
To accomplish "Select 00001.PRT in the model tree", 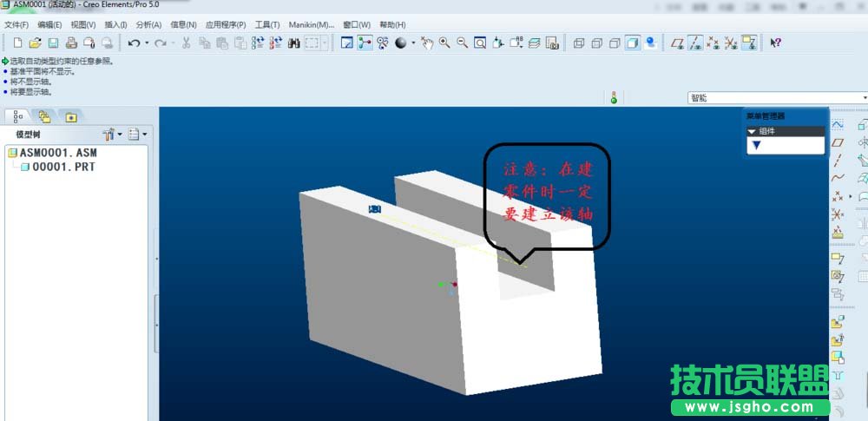I will pos(62,167).
